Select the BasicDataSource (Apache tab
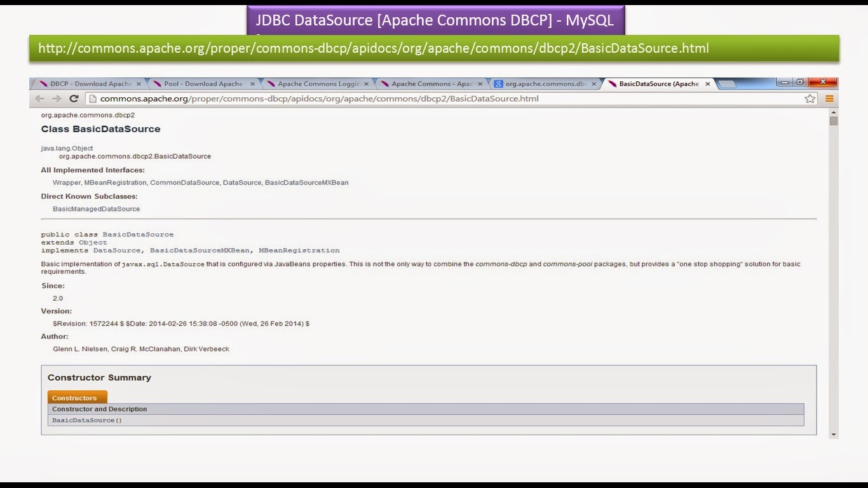 658,84
